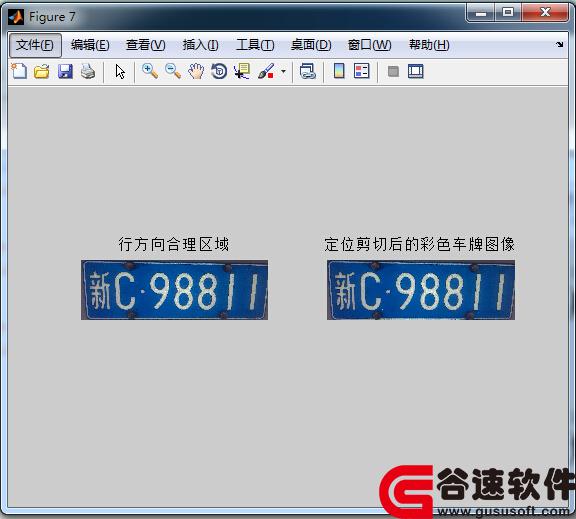Click the Link Plot icon

(x=307, y=71)
